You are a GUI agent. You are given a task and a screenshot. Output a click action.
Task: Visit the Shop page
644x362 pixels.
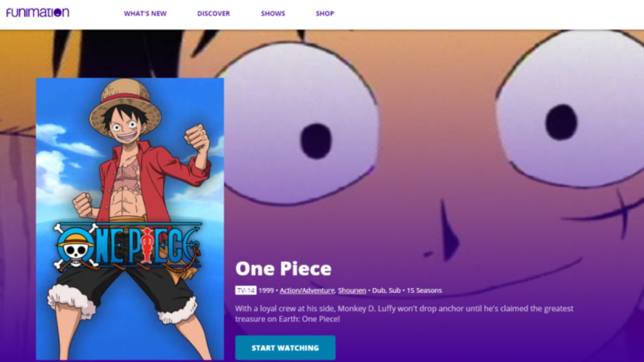point(325,14)
